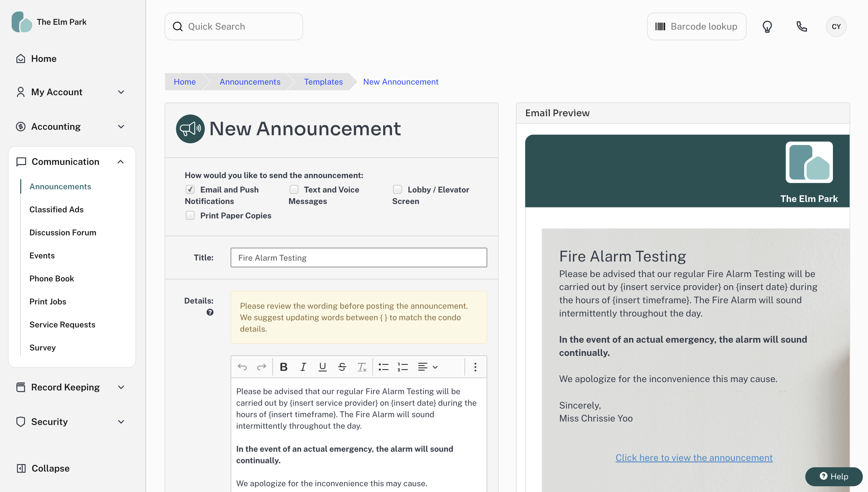Click the phone icon in header

tap(802, 26)
